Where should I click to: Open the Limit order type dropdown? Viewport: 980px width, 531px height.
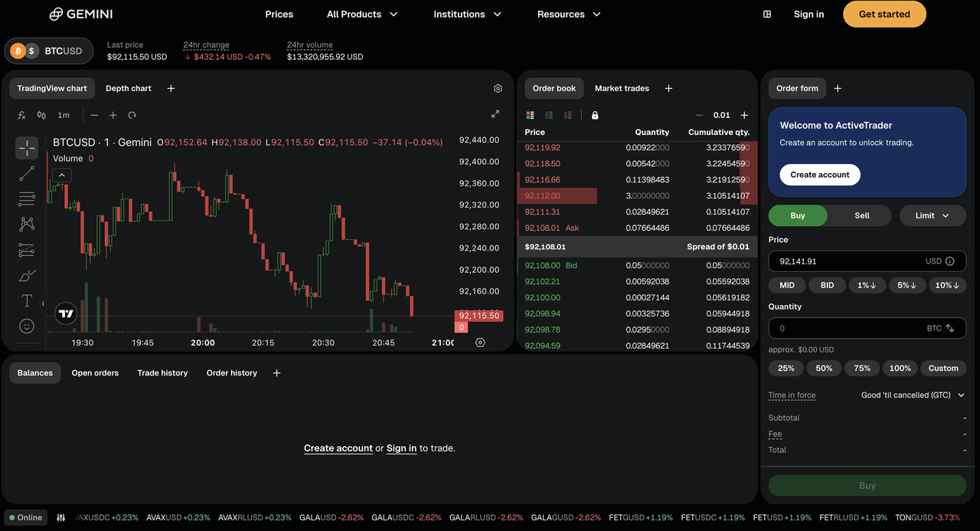(932, 215)
